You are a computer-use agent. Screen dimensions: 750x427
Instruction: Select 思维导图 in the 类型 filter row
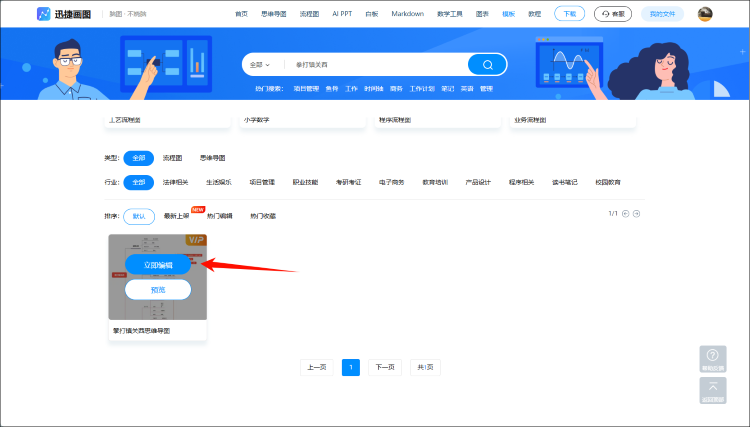[x=212, y=158]
